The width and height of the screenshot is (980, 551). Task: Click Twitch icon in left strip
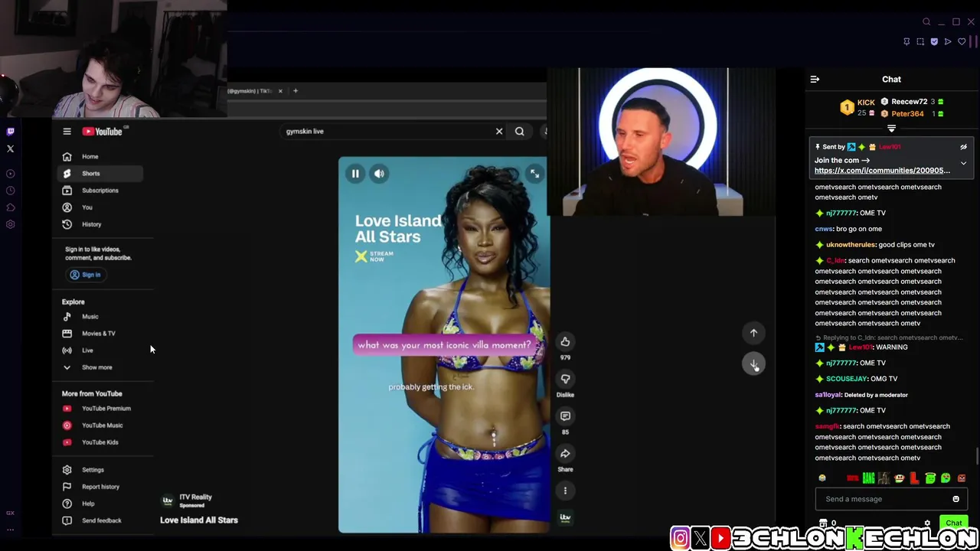coord(11,132)
